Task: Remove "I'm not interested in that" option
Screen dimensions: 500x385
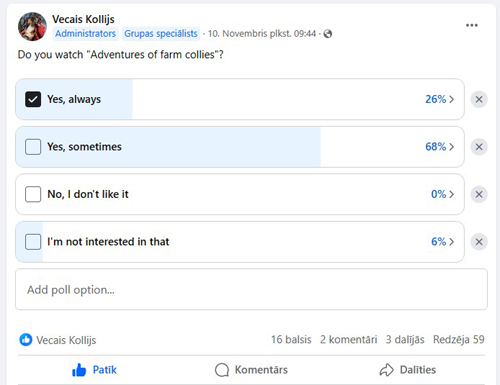Action: click(x=479, y=242)
